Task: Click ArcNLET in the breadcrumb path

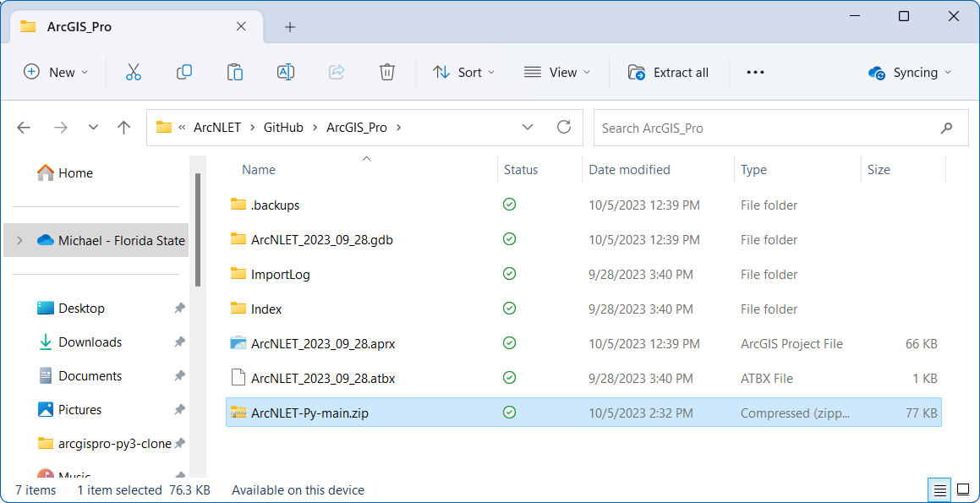Action: click(x=216, y=128)
